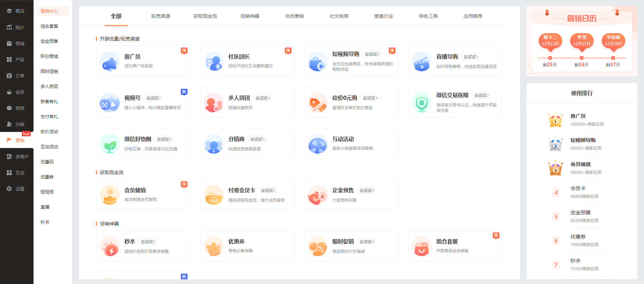Open the 互动活动 wheel icon
Screen dimensions: 644x284
tap(318, 143)
